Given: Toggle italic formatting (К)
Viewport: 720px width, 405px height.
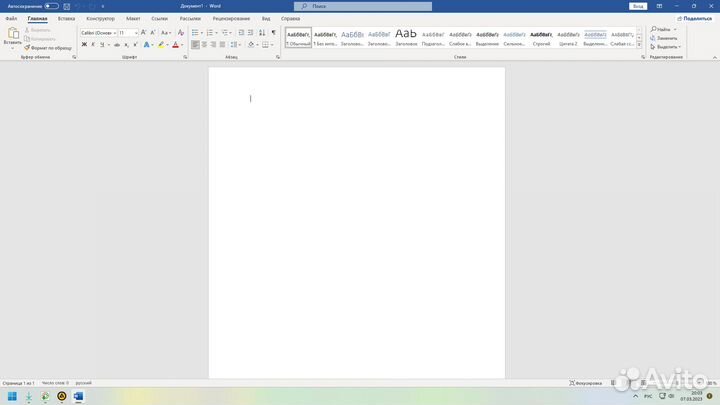Looking at the screenshot, I should tap(93, 45).
